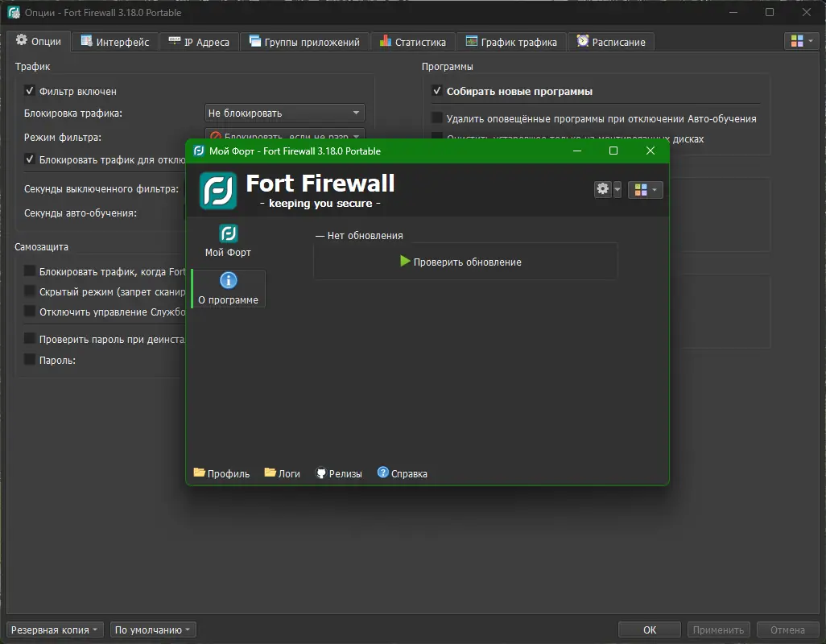Click the clock icon on Расписание tab
Image resolution: width=826 pixels, height=644 pixels.
(x=582, y=41)
